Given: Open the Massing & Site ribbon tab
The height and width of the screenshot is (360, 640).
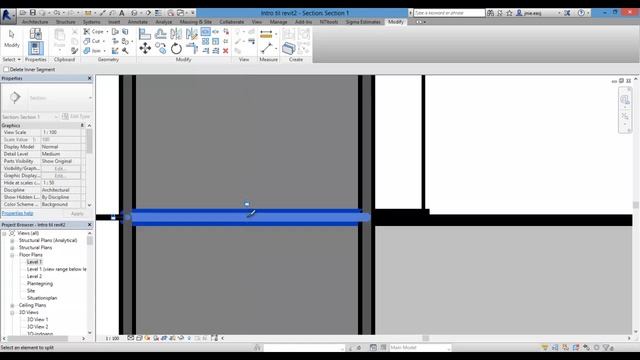Looking at the screenshot, I should point(196,22).
